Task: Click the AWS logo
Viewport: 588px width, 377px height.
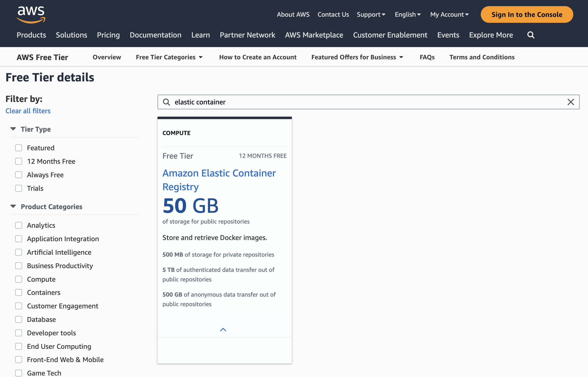Action: click(x=31, y=15)
